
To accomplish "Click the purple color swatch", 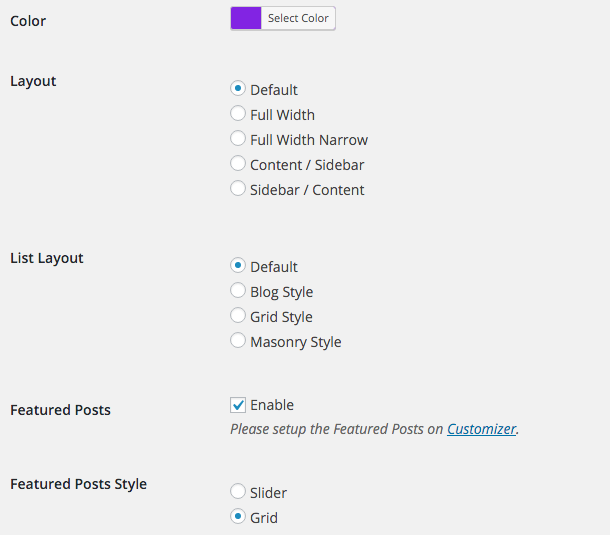I will [246, 18].
